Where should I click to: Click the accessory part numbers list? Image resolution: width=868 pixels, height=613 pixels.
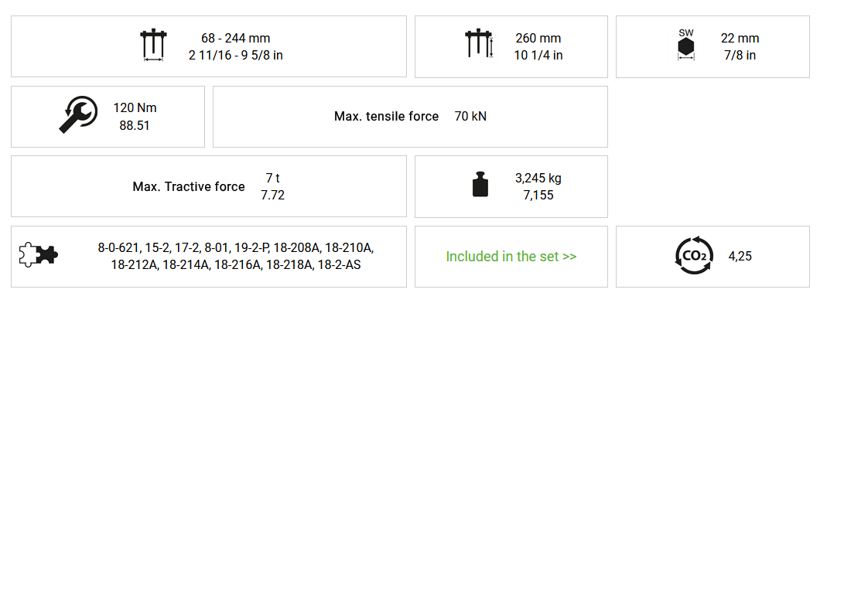click(x=235, y=256)
